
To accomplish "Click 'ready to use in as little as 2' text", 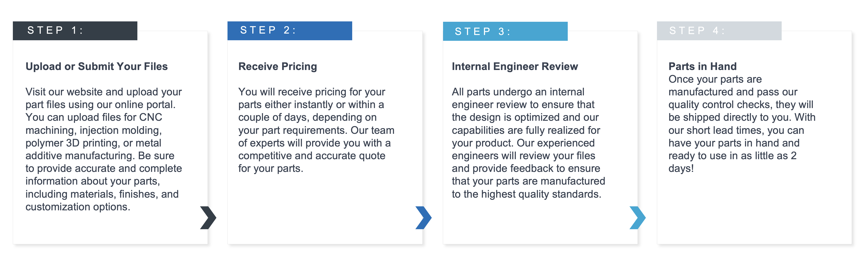I will (733, 156).
